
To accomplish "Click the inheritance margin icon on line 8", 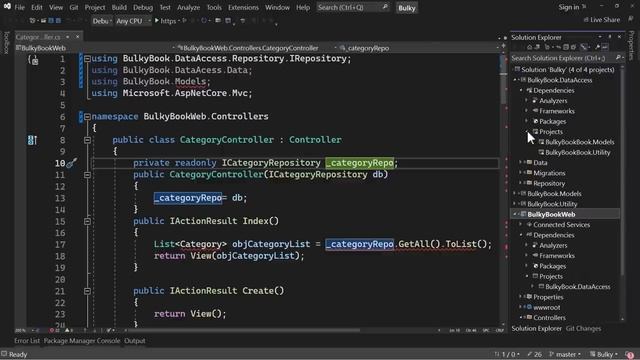I will click(32, 140).
